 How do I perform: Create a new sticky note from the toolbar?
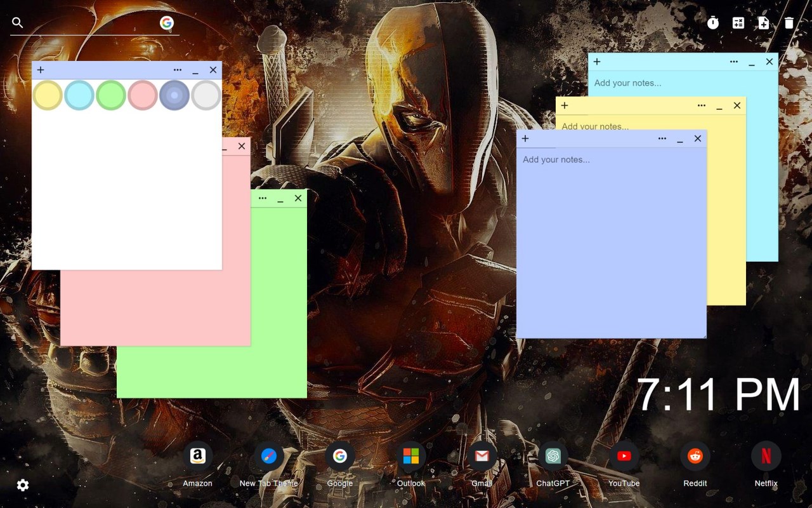(764, 23)
